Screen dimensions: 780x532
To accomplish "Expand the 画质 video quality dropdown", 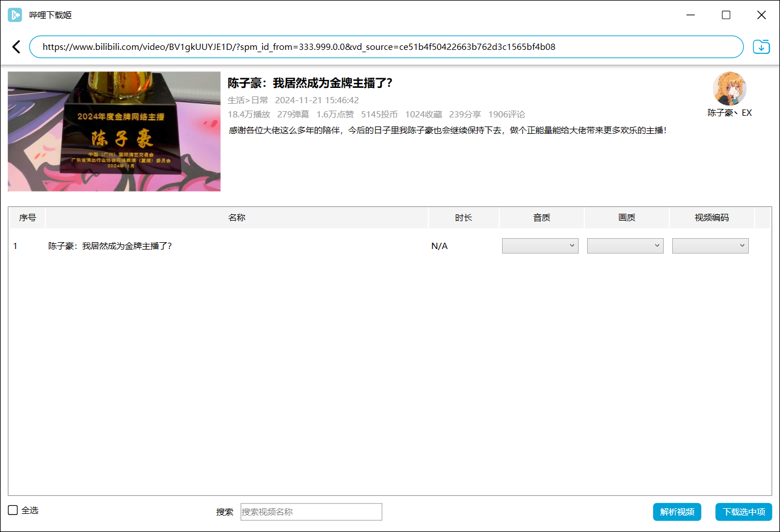I will [625, 246].
